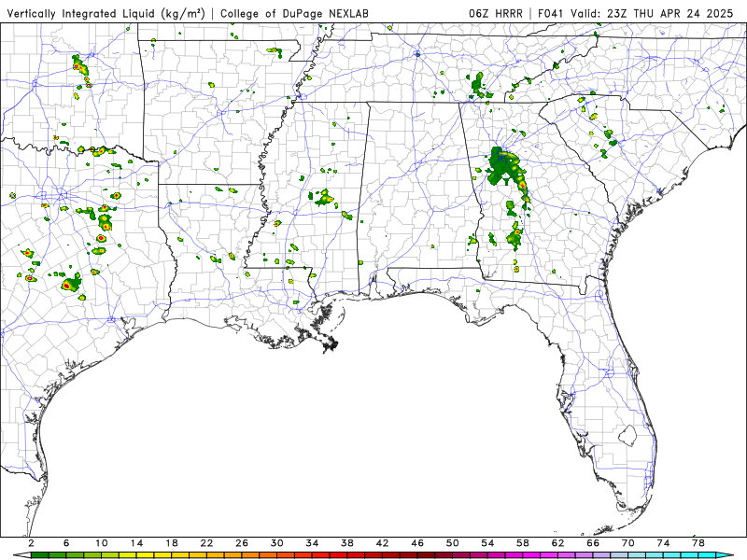Select the color scale label '78'

click(x=698, y=543)
